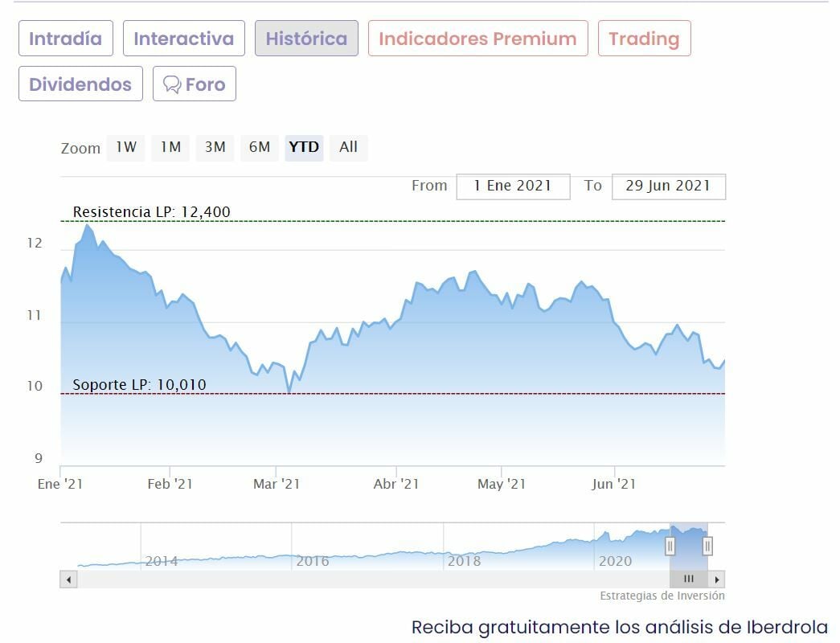Screen dimensions: 840x643
Task: Open the Dividendos tab
Action: [x=80, y=84]
